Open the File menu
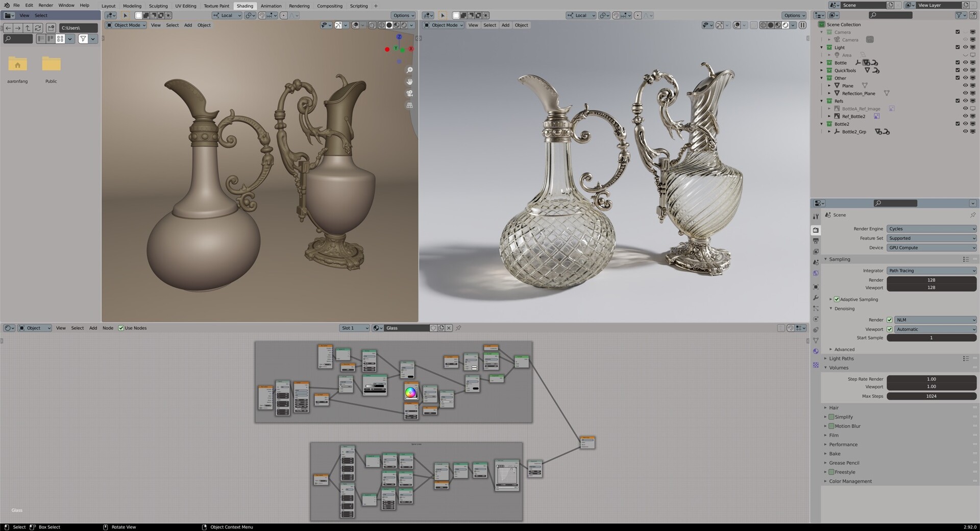The width and height of the screenshot is (980, 531). 16,5
